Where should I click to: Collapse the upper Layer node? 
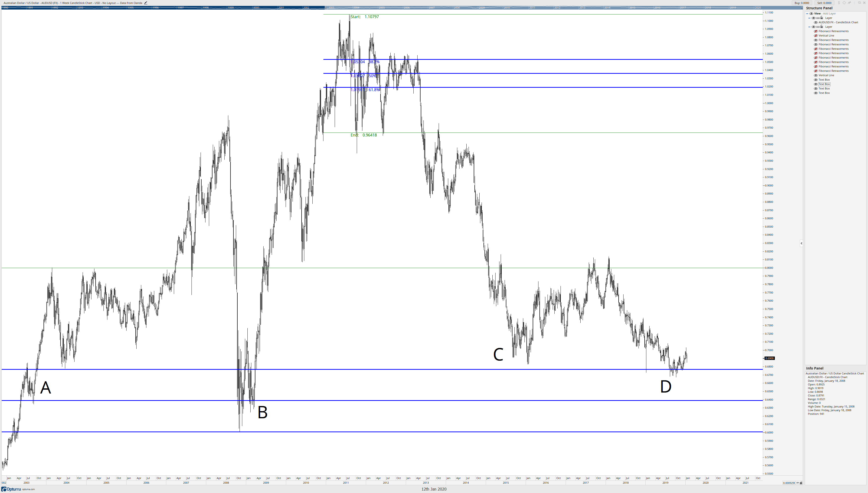coord(810,18)
